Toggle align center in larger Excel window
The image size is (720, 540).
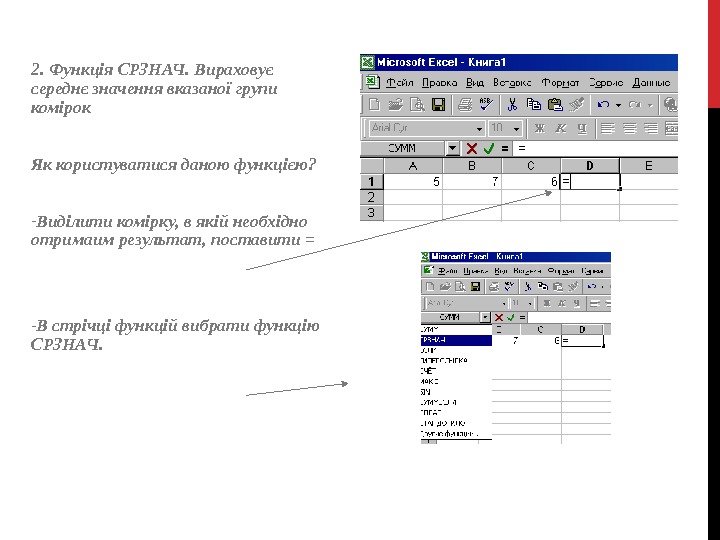click(629, 128)
